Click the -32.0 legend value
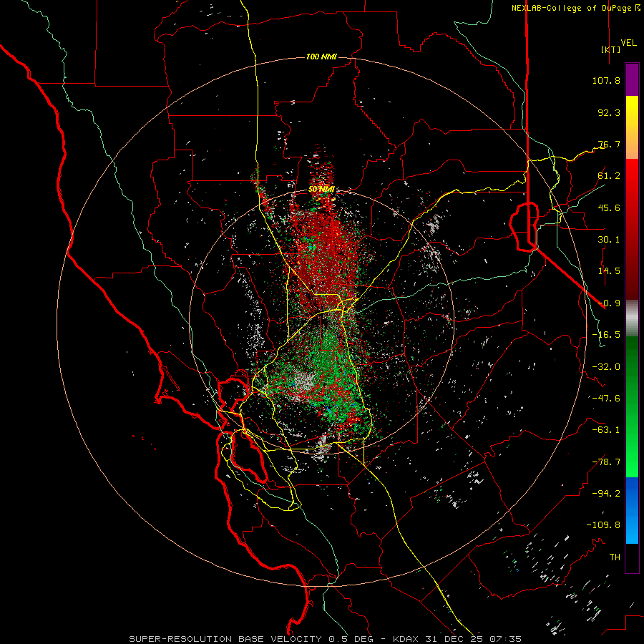Viewport: 644px width, 644px height. click(606, 367)
